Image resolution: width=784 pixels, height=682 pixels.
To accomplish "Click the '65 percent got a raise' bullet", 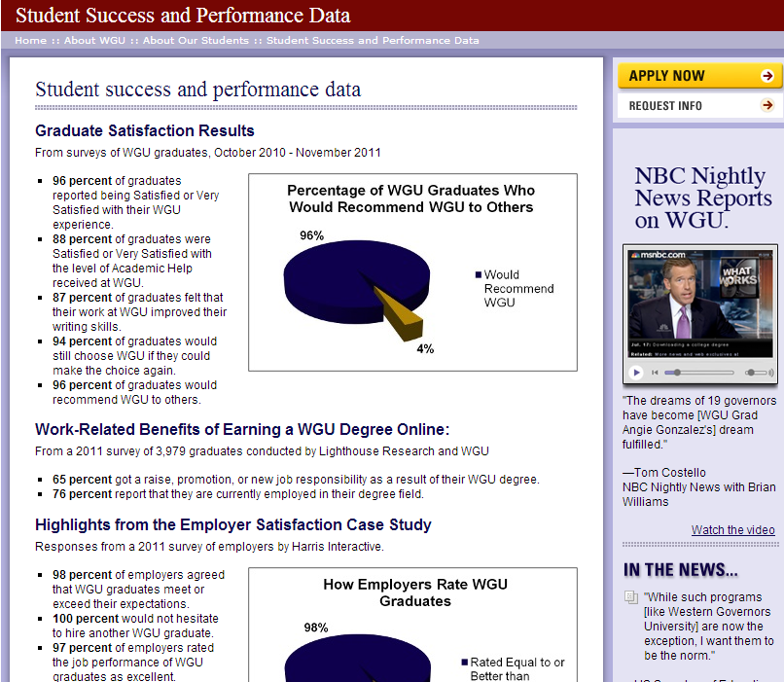I will (296, 480).
